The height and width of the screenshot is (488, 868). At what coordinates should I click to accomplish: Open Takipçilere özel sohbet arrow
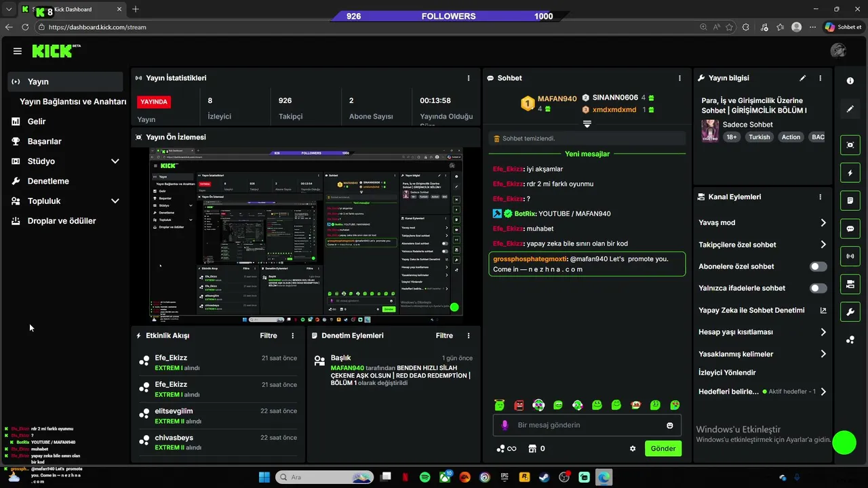coord(823,245)
